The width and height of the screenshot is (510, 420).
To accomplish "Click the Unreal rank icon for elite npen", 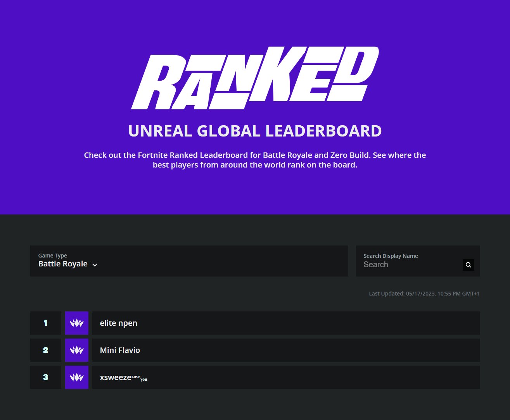I will pos(77,323).
